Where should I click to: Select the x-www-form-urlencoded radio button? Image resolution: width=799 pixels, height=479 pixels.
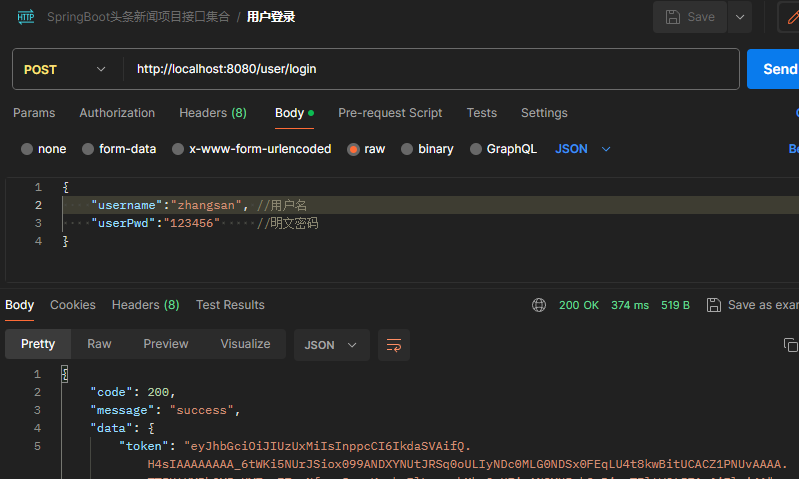click(178, 149)
